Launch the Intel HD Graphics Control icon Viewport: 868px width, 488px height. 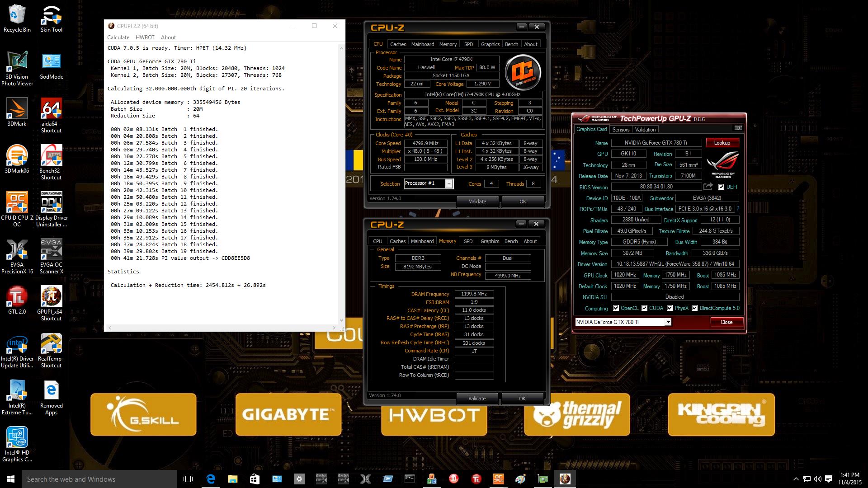tap(17, 445)
